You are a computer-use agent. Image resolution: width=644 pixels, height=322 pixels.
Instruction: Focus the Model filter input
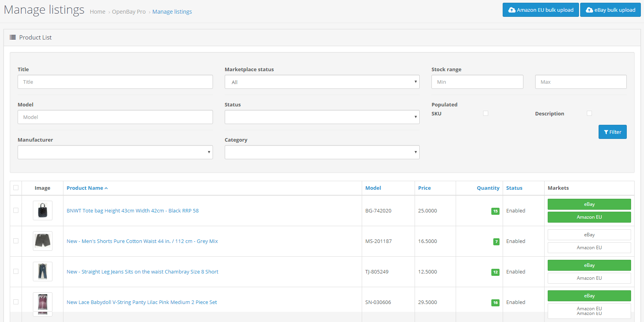[115, 117]
